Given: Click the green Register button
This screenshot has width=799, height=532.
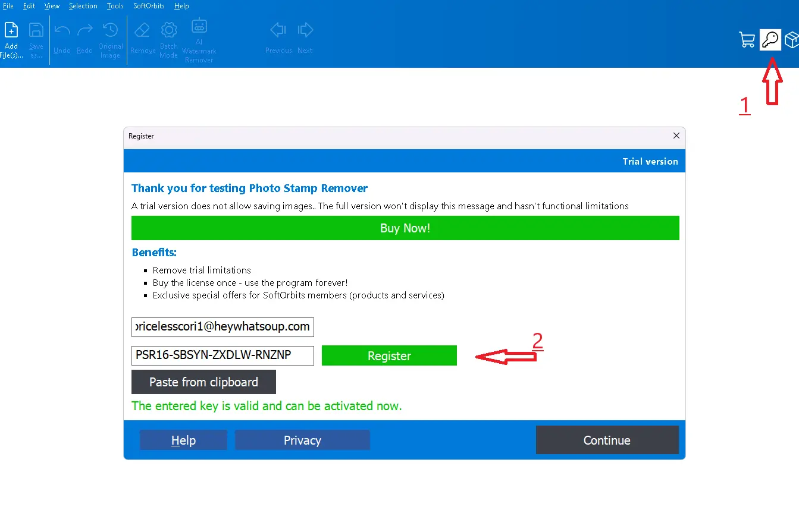Looking at the screenshot, I should [x=389, y=355].
